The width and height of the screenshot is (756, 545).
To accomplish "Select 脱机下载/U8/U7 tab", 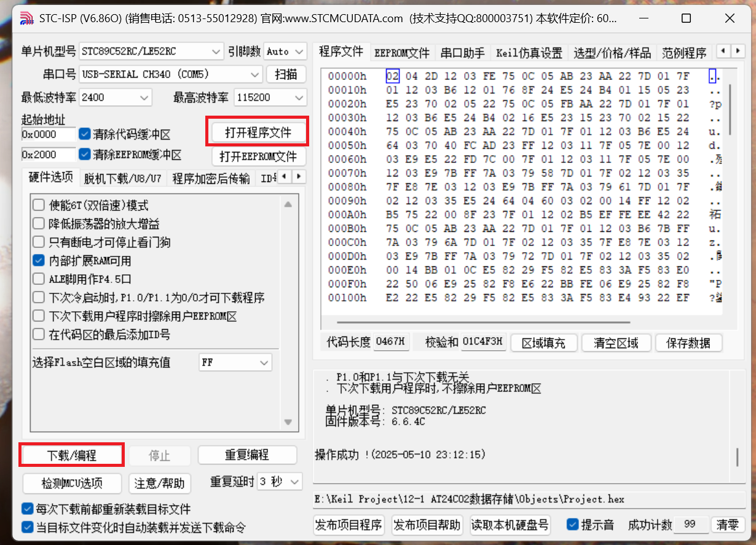I will coord(123,178).
